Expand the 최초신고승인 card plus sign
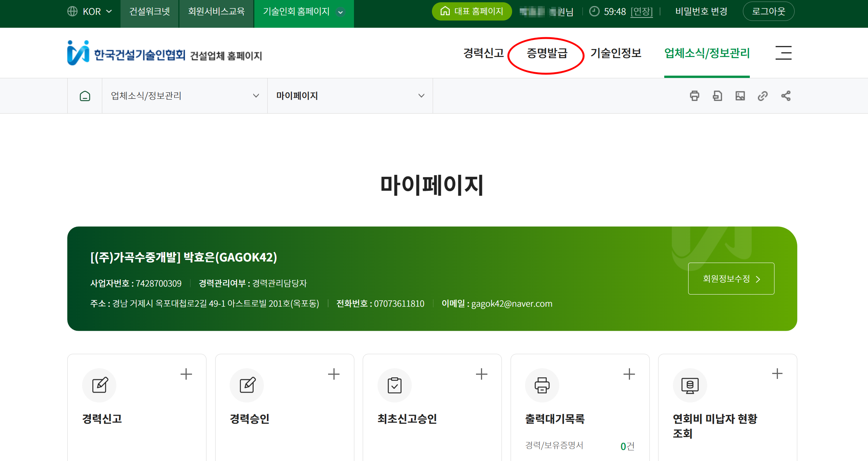Viewport: 868px width, 461px height. [x=481, y=374]
